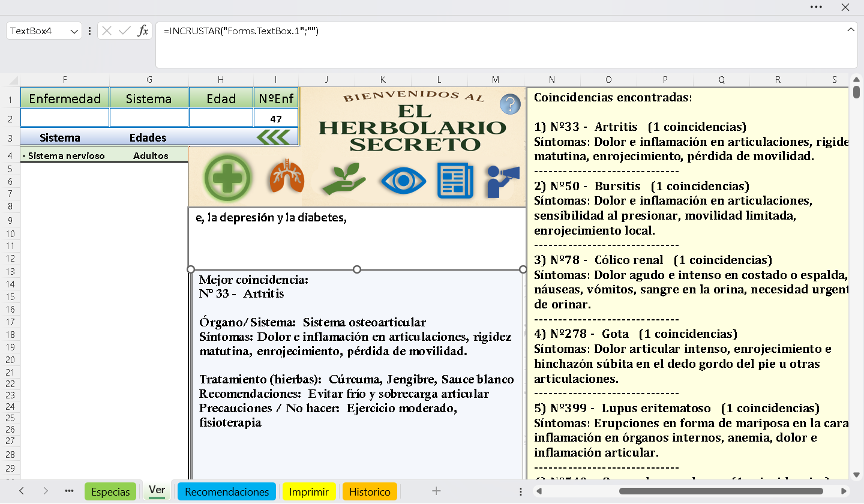Open the question mark help icon
The height and width of the screenshot is (504, 864).
click(510, 104)
